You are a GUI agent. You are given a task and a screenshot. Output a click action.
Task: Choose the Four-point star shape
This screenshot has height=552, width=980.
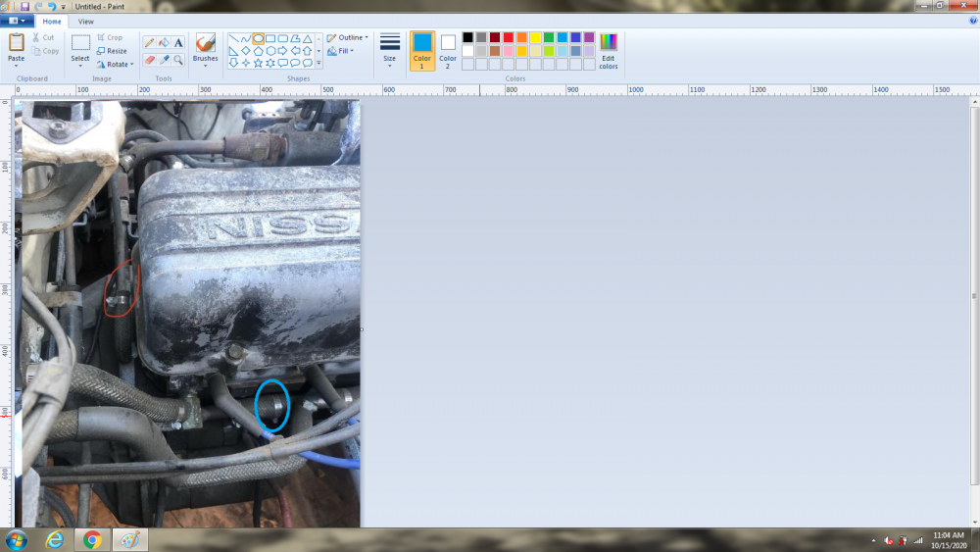coord(246,63)
